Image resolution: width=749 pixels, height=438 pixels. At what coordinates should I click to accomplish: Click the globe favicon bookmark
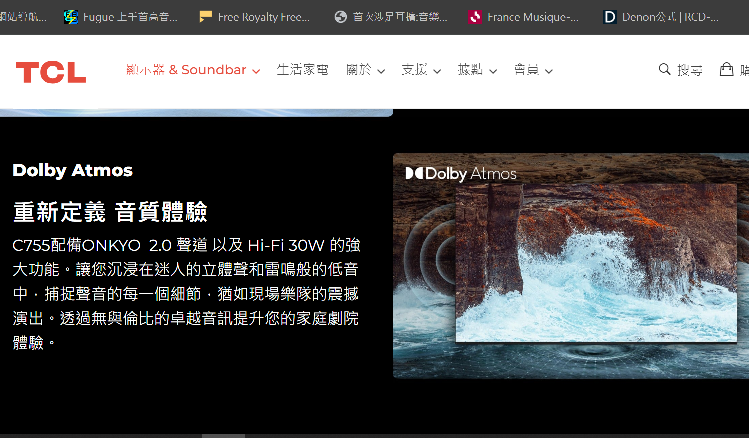tap(341, 17)
